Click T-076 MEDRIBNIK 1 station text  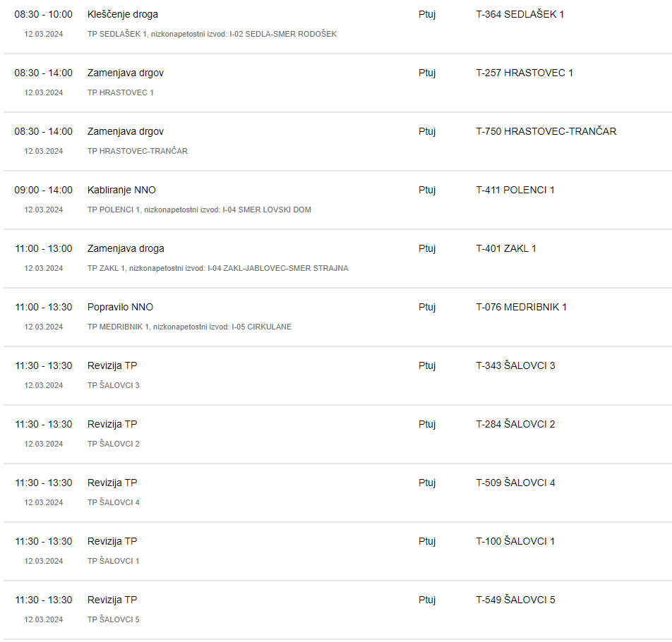521,307
